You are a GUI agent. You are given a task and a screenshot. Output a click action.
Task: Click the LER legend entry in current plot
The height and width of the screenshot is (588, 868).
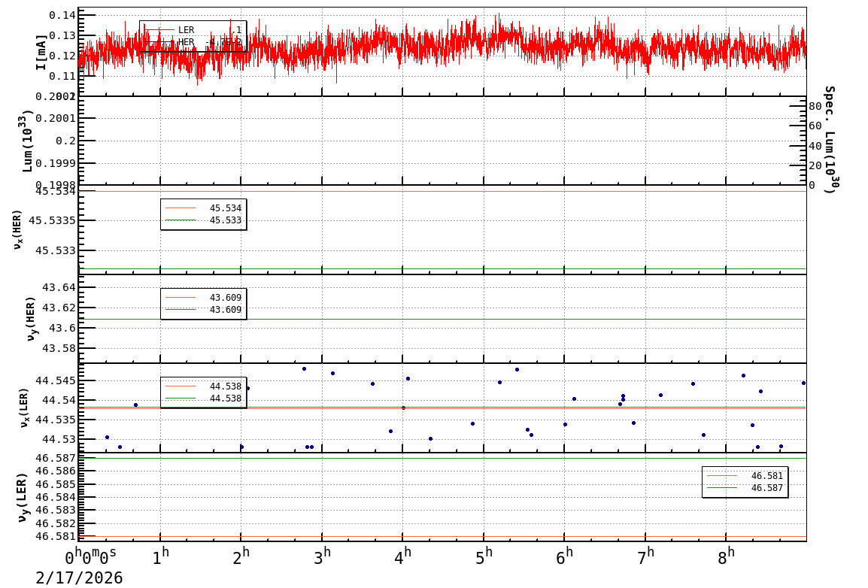[186, 30]
